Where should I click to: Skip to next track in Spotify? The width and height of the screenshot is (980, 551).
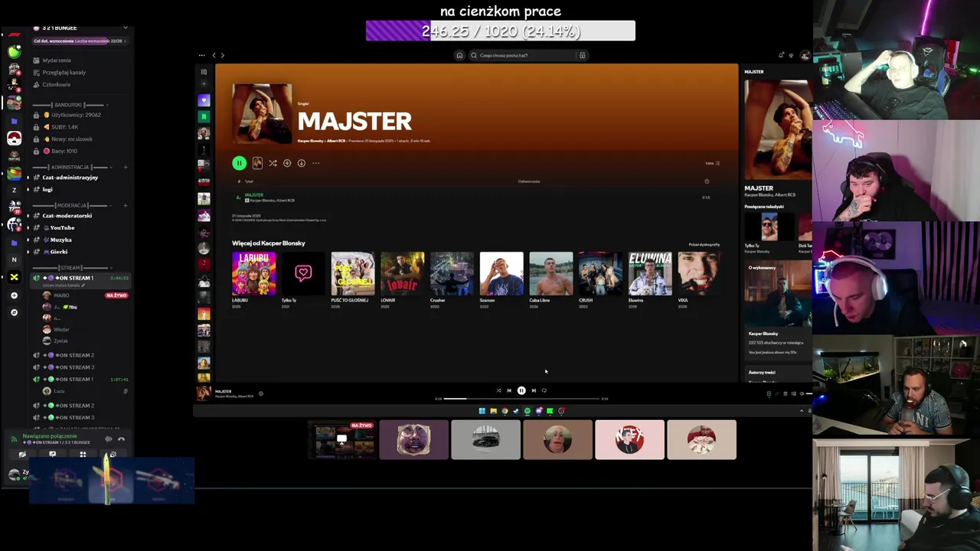(534, 390)
